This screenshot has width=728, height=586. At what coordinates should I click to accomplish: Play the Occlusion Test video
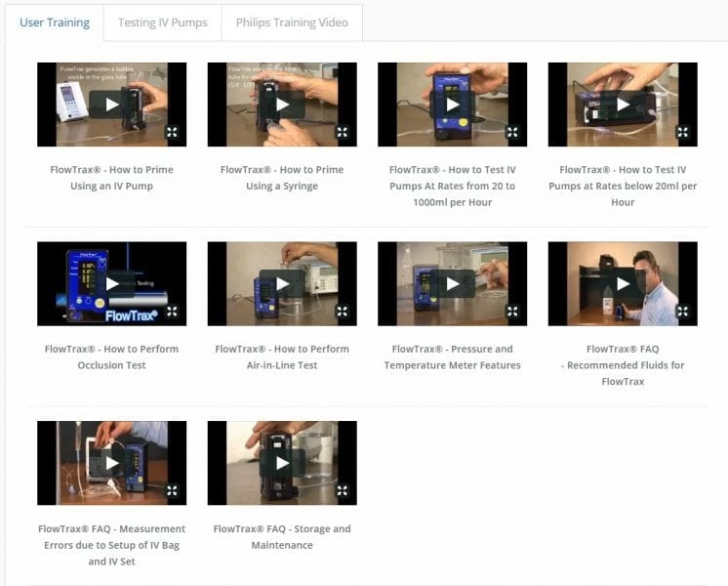[112, 284]
